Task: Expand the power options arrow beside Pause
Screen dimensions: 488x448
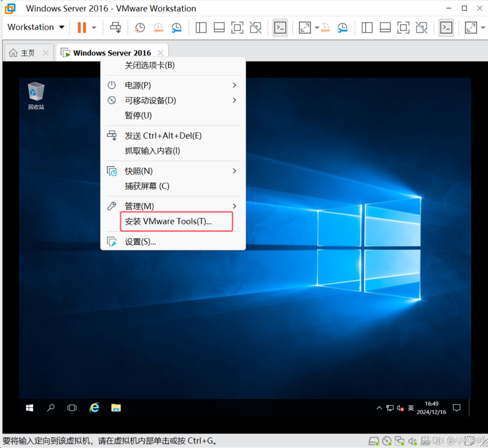Action: [x=94, y=27]
